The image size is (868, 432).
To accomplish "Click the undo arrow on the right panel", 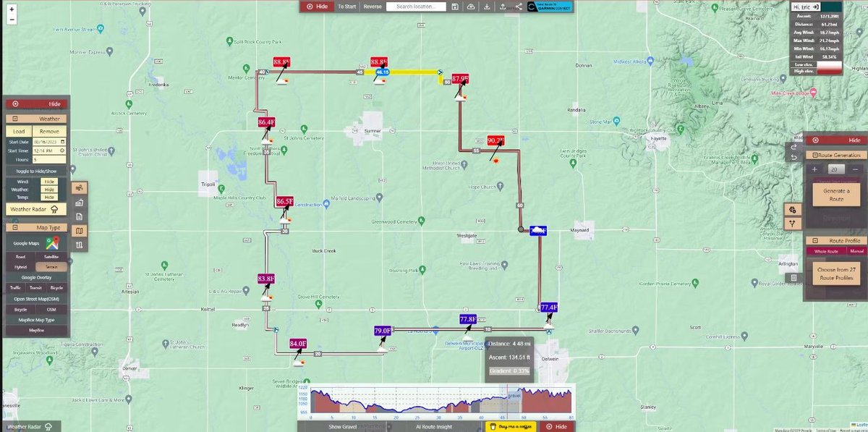I will [x=794, y=157].
